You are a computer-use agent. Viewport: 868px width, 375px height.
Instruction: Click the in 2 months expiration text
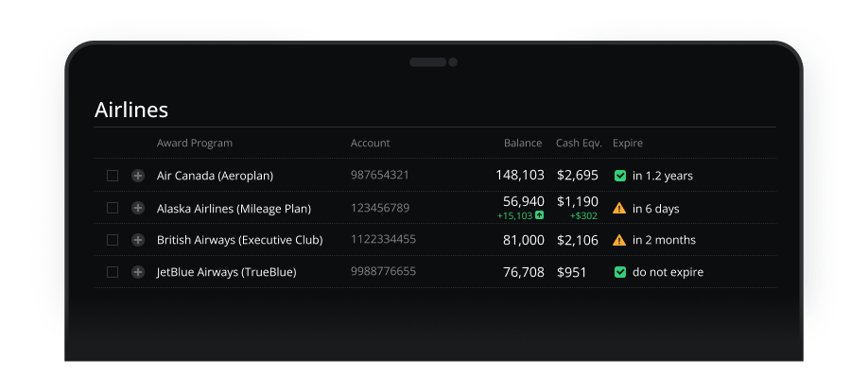coord(664,240)
